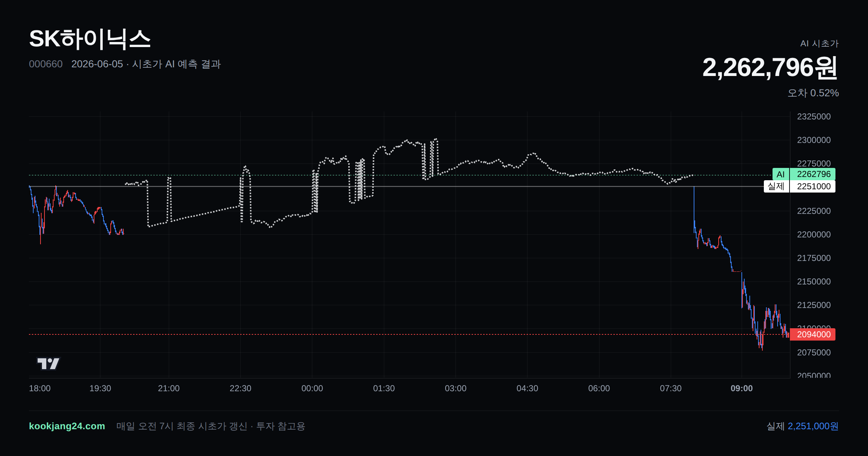The image size is (868, 456).
Task: Click the 01:30 time axis label
Action: (384, 388)
